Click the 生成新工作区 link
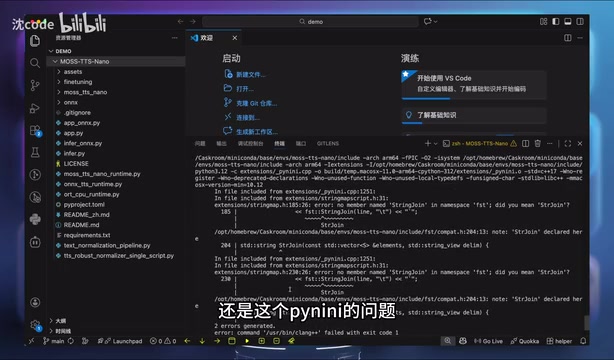 click(257, 132)
